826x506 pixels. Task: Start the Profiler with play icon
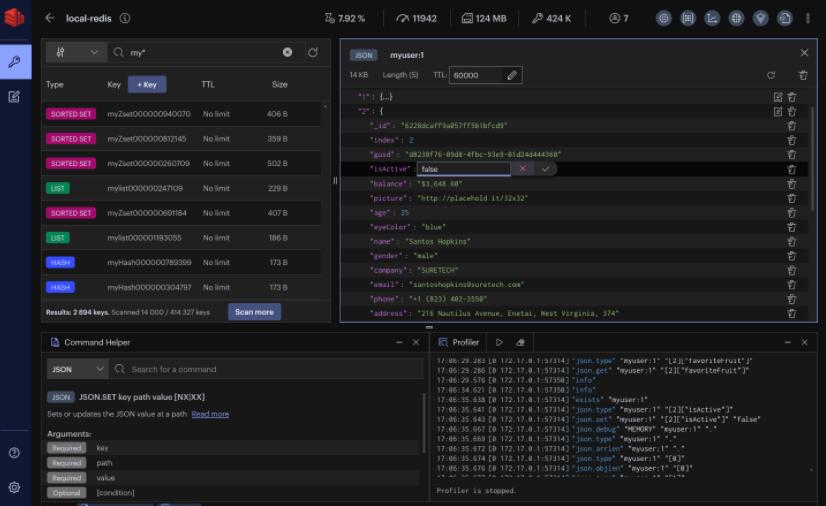499,342
